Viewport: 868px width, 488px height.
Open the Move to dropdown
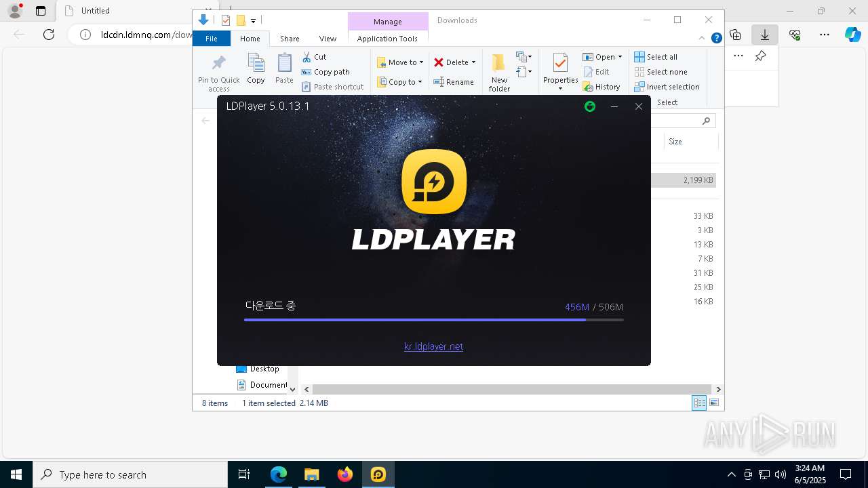[x=400, y=62]
